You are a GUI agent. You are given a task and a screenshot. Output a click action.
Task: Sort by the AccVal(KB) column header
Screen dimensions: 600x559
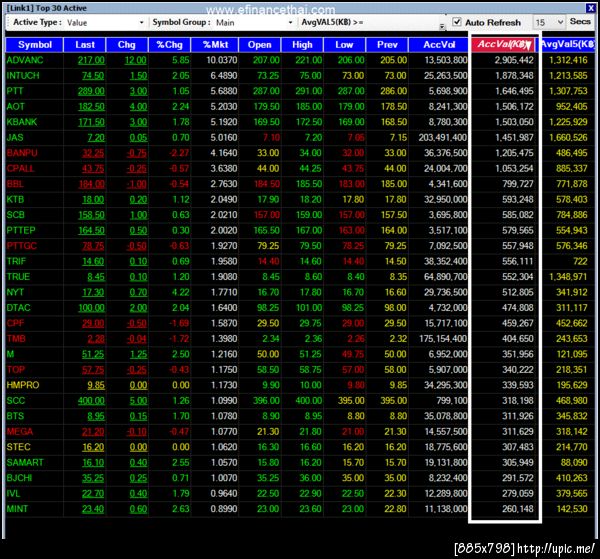pyautogui.click(x=503, y=44)
